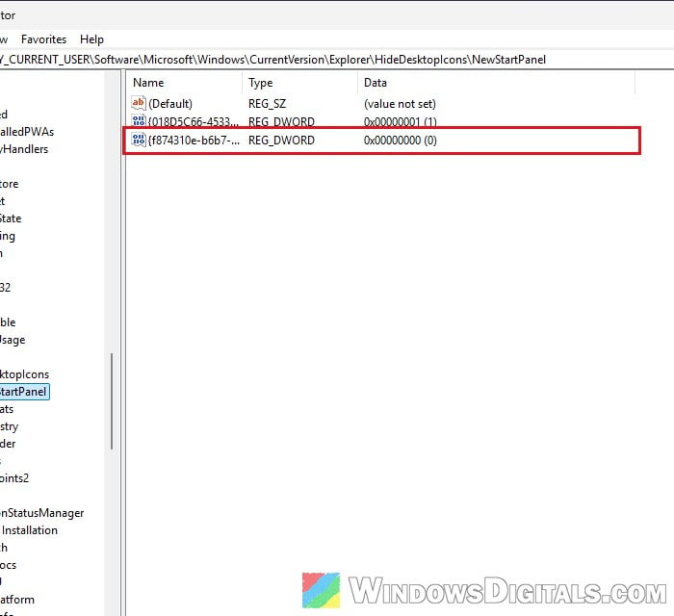
Task: Select the alledPWAs key in the tree
Action: click(27, 132)
